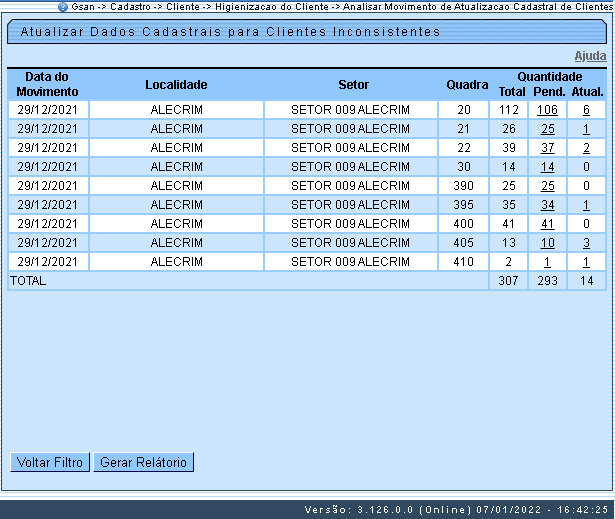Screen dimensions: 615x519
Task: Open pending count 106 for Quadra 20
Action: tap(547, 110)
